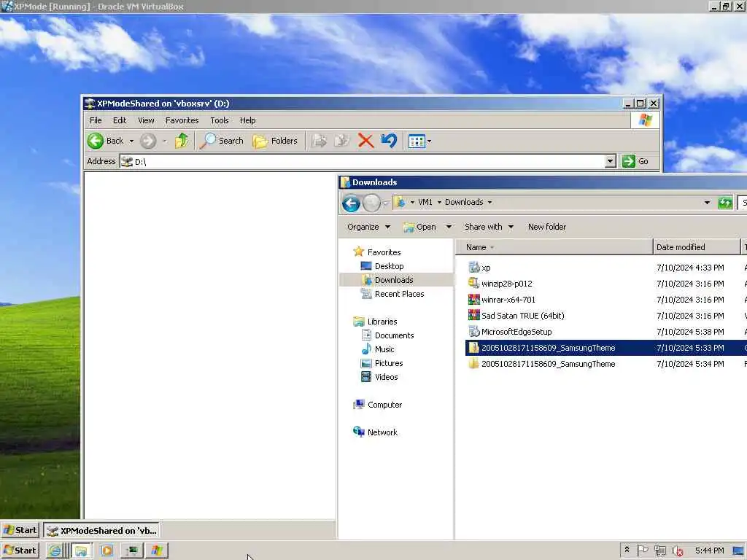Image resolution: width=747 pixels, height=560 pixels.
Task: Open Search in the XPModeShared toolbar
Action: (x=222, y=141)
